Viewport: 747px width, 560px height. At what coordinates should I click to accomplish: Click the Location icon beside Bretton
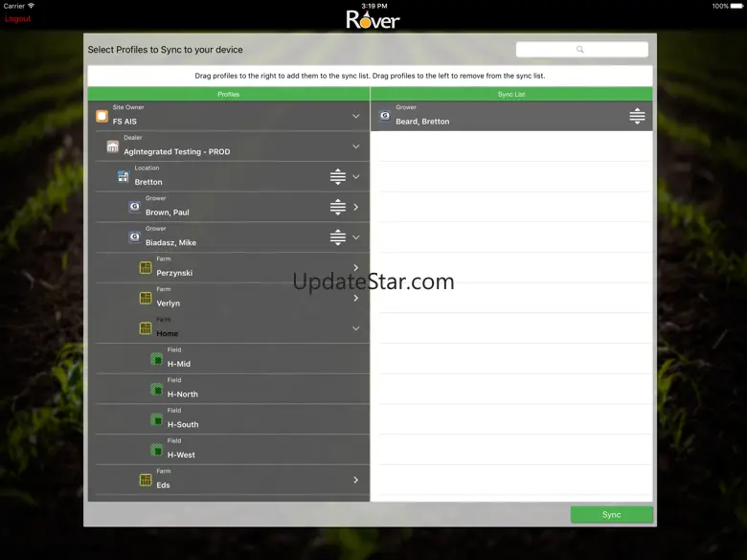point(124,177)
